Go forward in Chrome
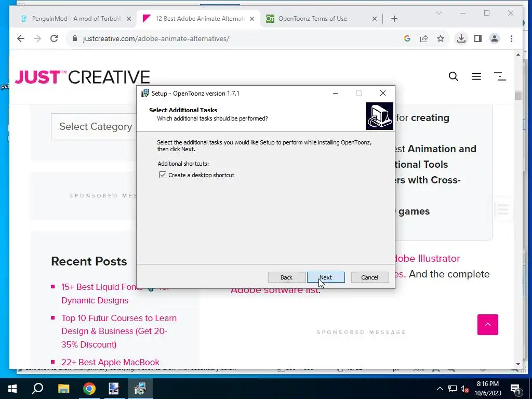The width and height of the screenshot is (532, 399). 37,38
